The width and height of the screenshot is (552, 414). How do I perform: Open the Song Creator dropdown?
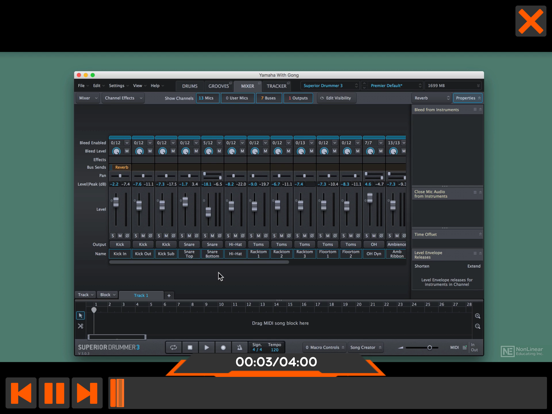tap(365, 347)
